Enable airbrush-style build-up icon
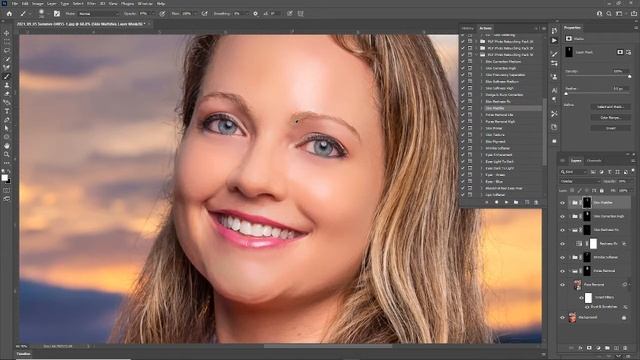This screenshot has width=640, height=360. 204,13
